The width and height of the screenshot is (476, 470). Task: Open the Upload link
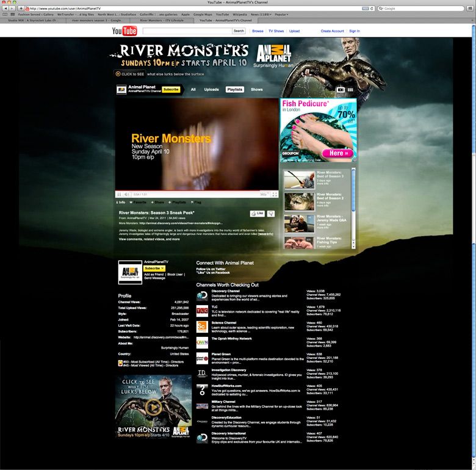tap(294, 31)
